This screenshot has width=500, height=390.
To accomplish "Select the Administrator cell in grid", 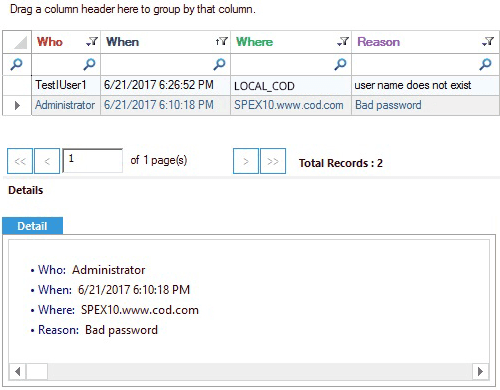I will 66,105.
